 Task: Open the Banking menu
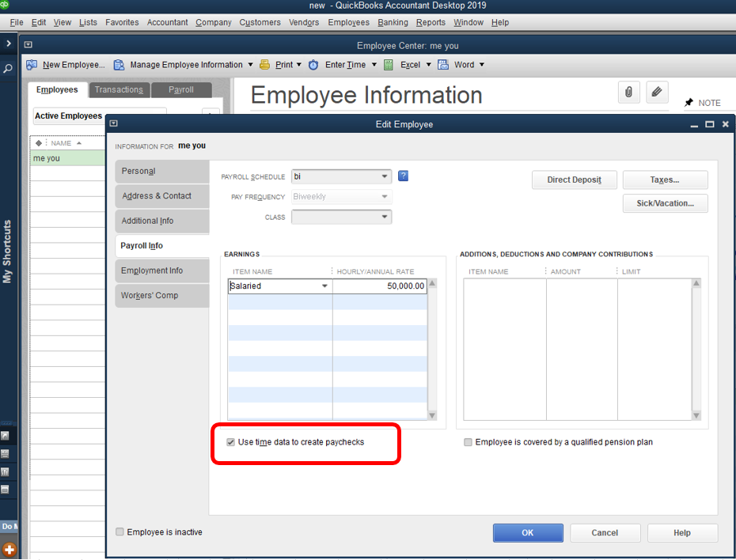click(x=393, y=22)
